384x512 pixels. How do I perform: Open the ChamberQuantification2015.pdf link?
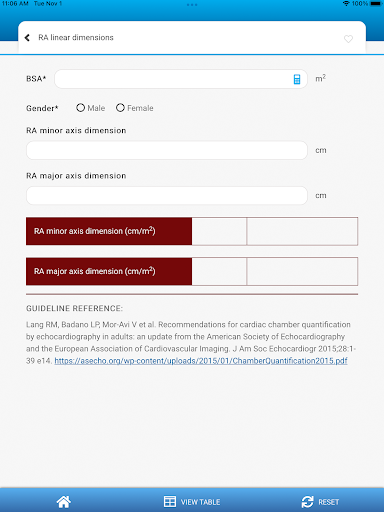[x=201, y=361]
